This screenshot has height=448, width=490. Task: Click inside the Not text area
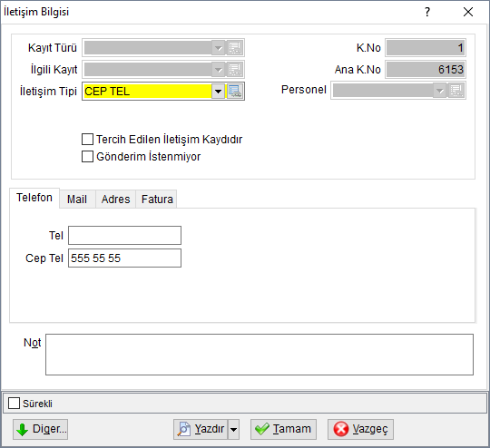[260, 355]
